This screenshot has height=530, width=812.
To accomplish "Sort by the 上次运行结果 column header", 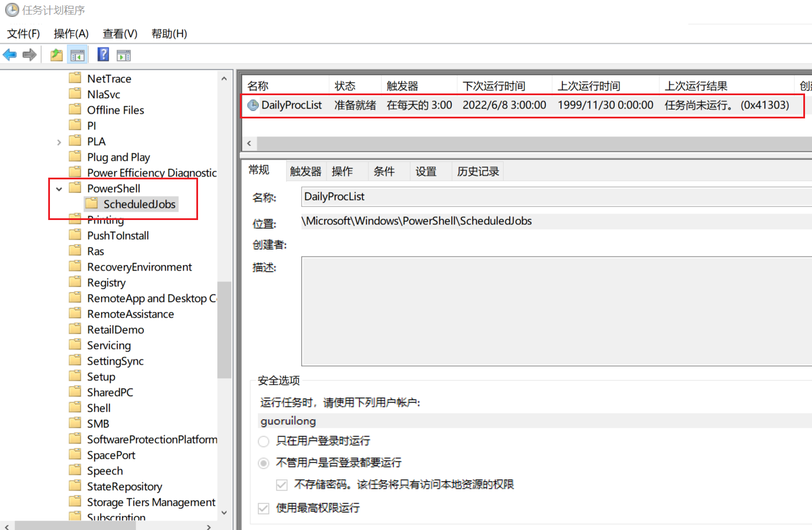I will tap(727, 86).
